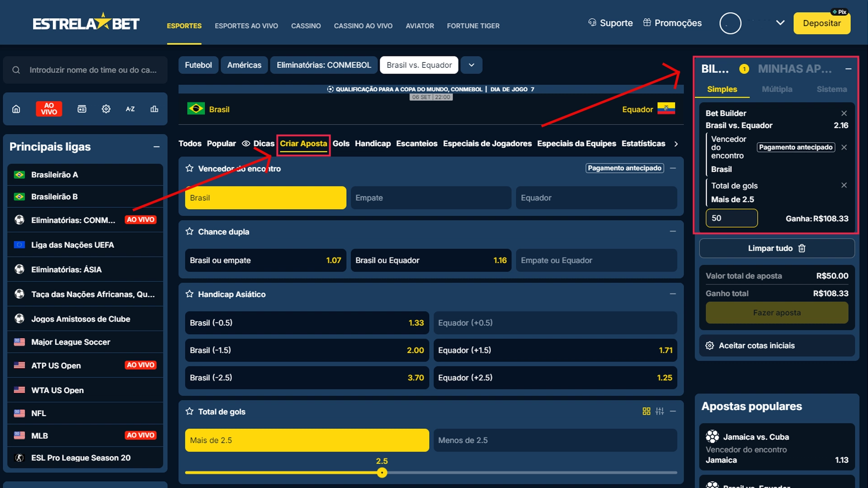The image size is (868, 488).
Task: Favorite the Chance dupla market star
Action: point(189,231)
